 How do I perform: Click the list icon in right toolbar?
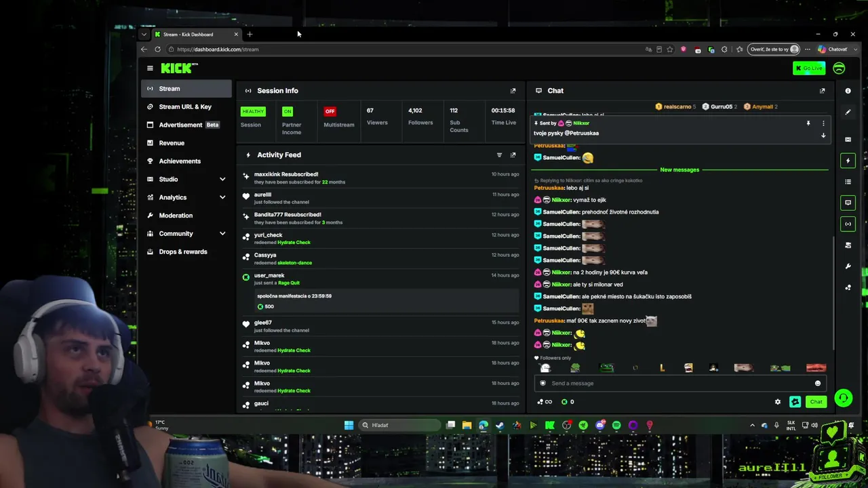point(848,182)
